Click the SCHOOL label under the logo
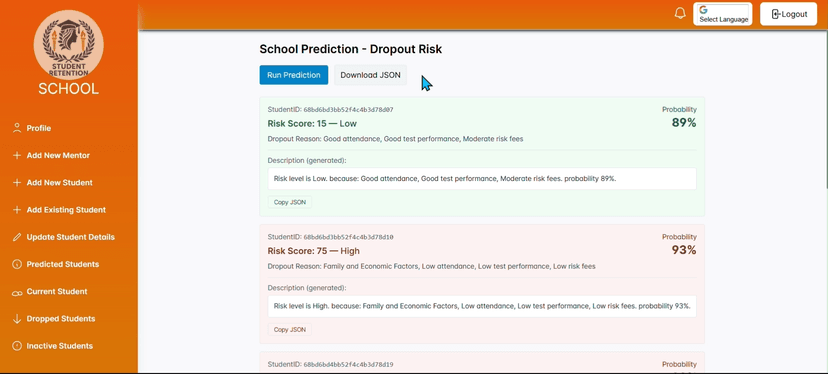This screenshot has width=828, height=374. (69, 89)
